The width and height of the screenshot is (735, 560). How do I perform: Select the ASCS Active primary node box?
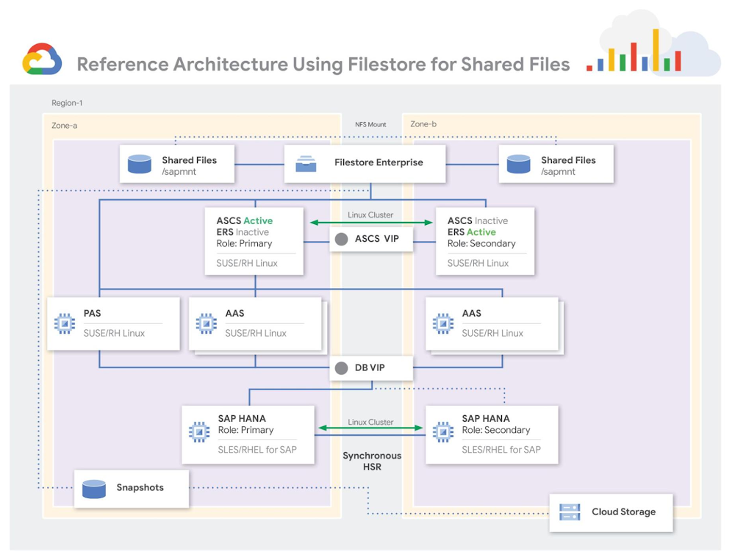click(254, 241)
